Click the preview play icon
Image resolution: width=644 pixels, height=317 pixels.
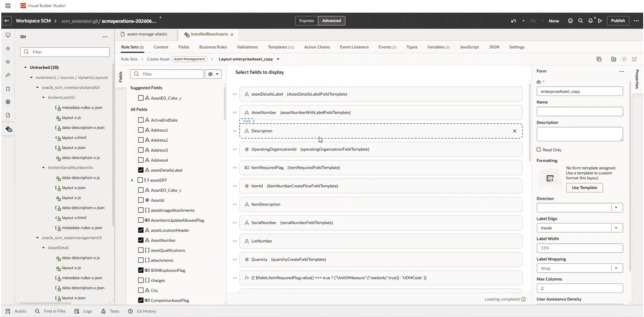(600, 21)
